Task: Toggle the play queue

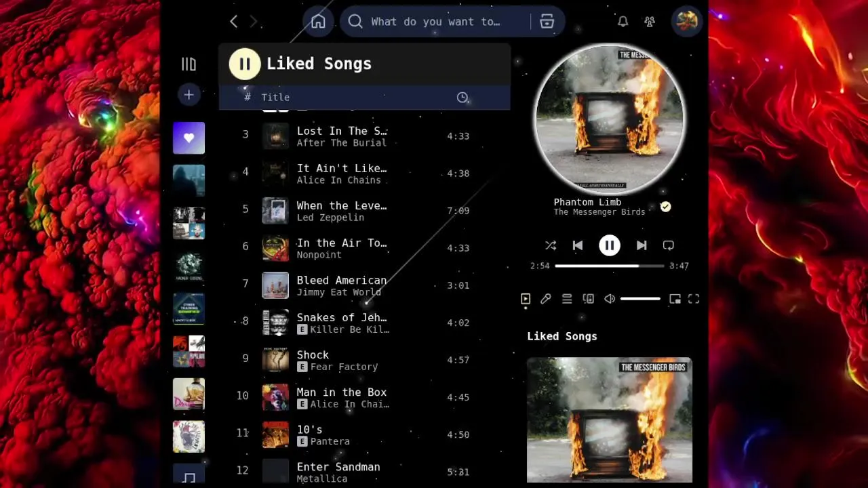Action: click(x=567, y=299)
